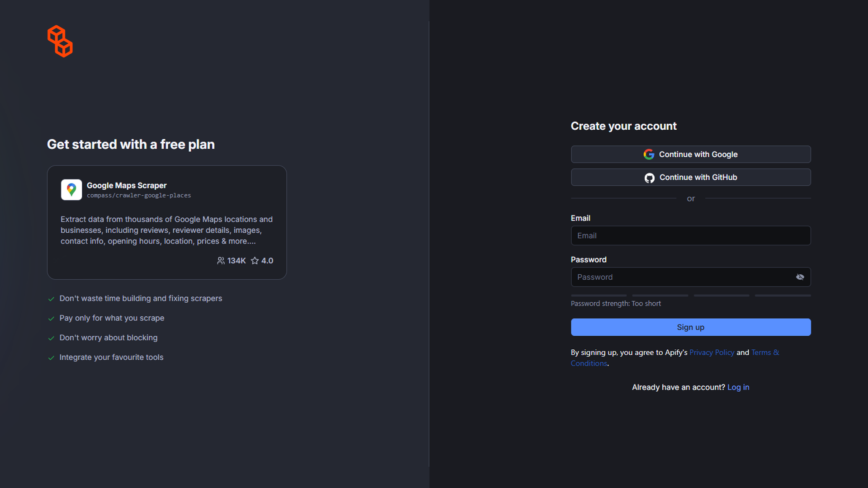This screenshot has height=488, width=868.
Task: Click Don't waste time building and fixing scrapers
Action: click(141, 299)
